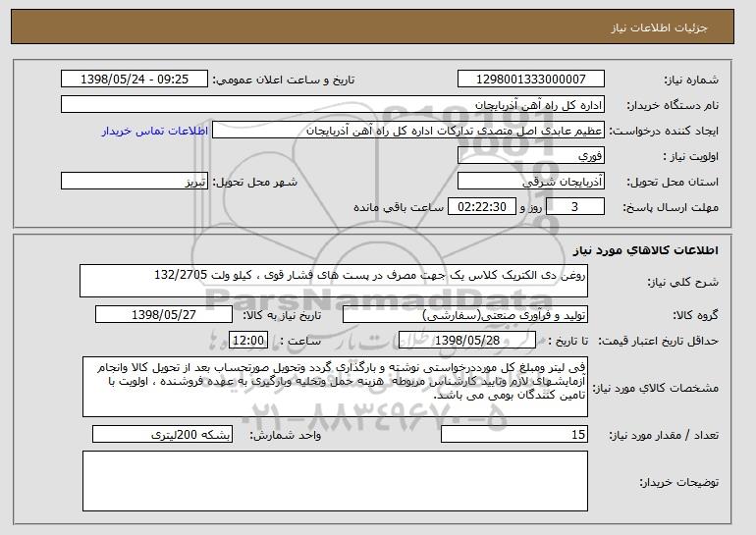The height and width of the screenshot is (535, 756).
Task: Click the label اولویت نیاز
Action: pos(690,157)
